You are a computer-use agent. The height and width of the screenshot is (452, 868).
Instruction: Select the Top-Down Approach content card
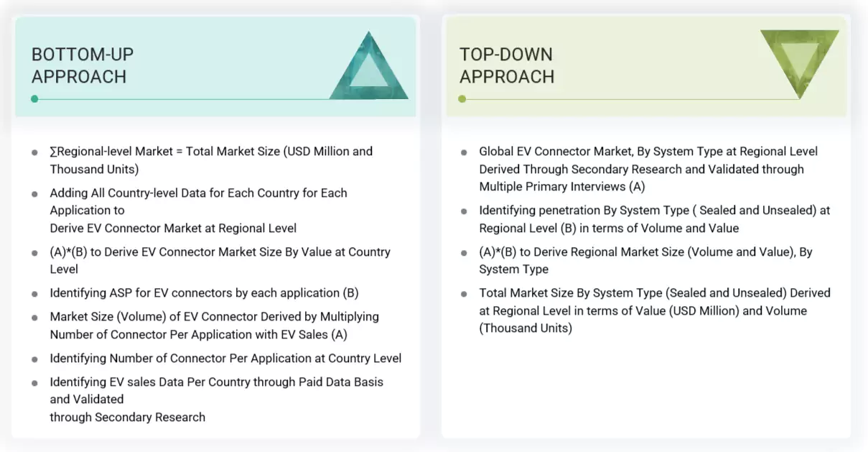click(x=646, y=280)
